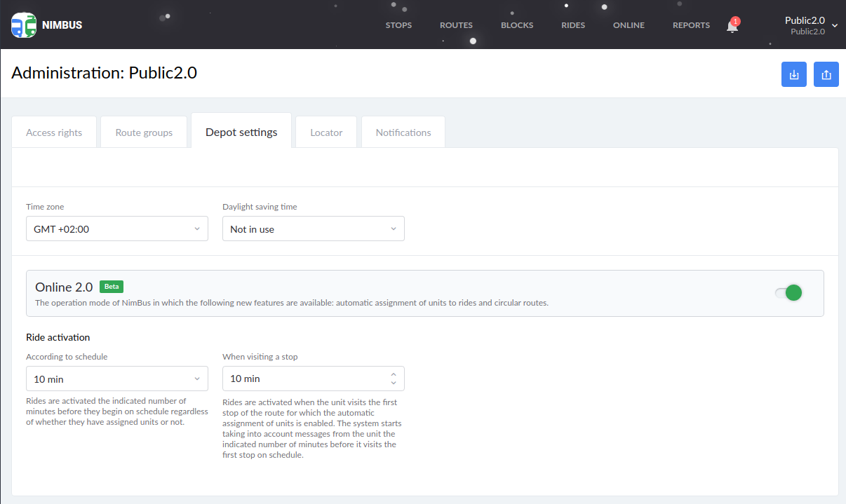Open the notifications bell icon
The image size is (846, 504).
point(732,27)
